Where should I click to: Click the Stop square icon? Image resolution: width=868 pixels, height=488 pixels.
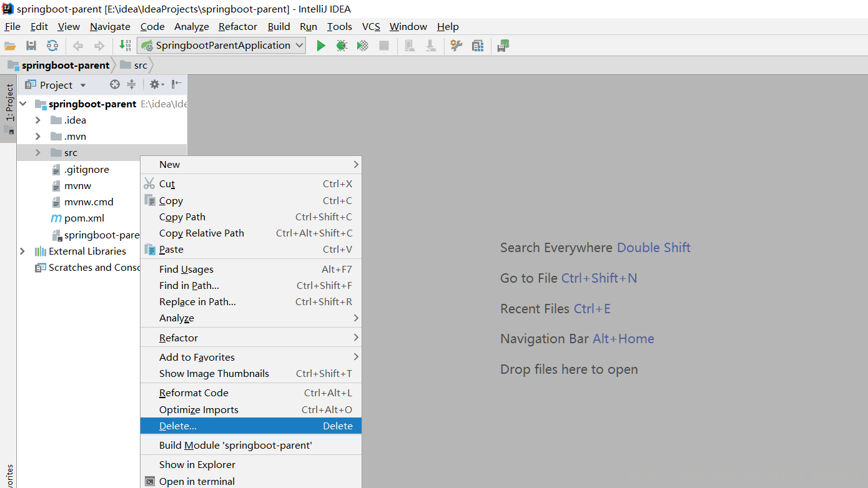384,46
